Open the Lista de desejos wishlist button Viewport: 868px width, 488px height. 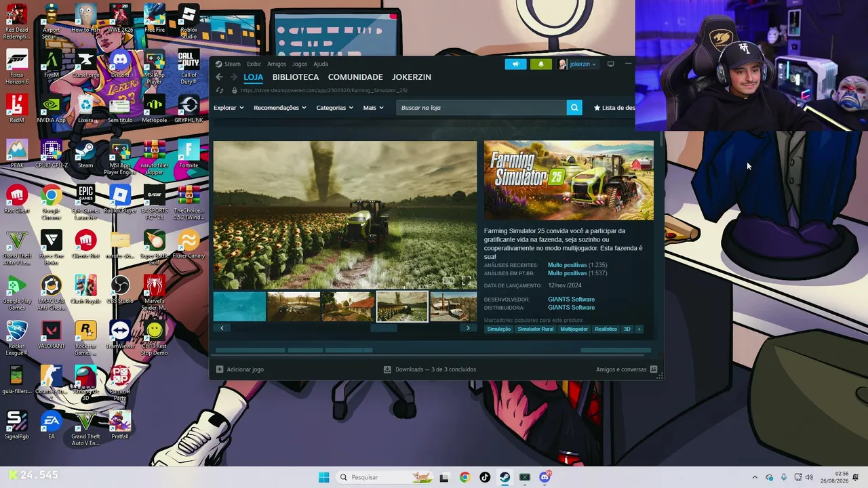click(614, 108)
